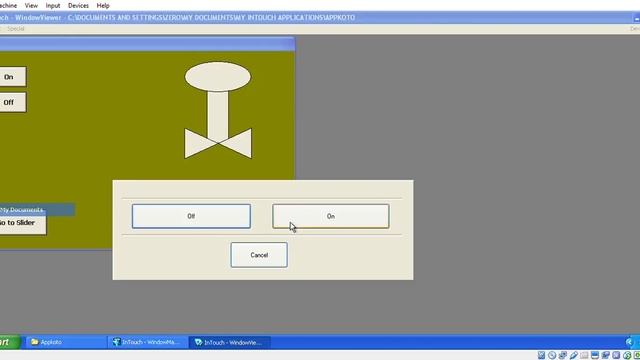Switch to InTouch WindowMaker taskbar item
The width and height of the screenshot is (640, 360).
click(148, 342)
